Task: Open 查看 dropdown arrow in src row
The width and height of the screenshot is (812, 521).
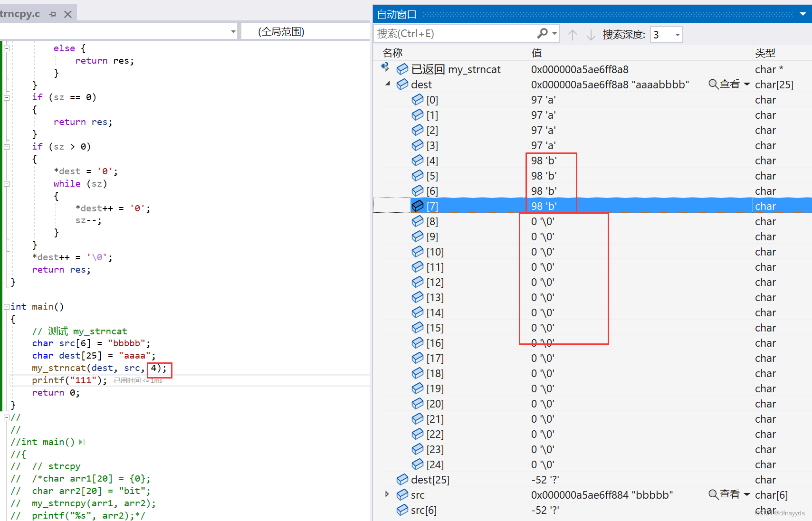Action: click(746, 494)
